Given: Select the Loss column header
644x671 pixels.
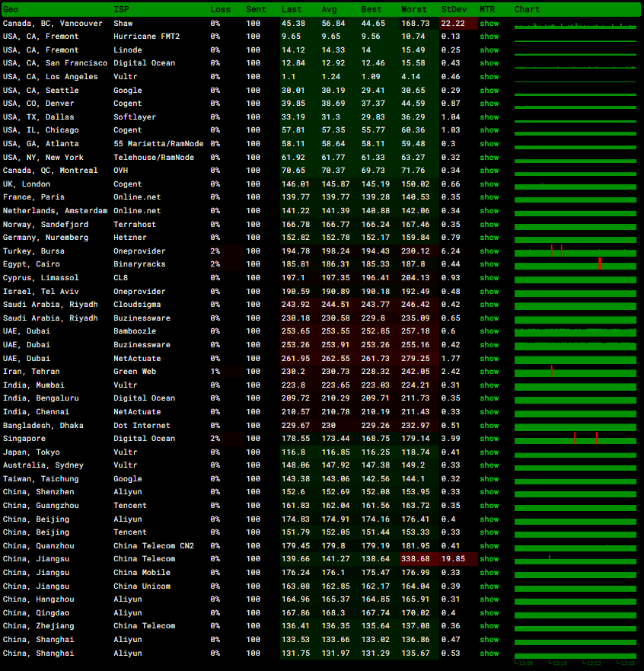Looking at the screenshot, I should coord(220,9).
